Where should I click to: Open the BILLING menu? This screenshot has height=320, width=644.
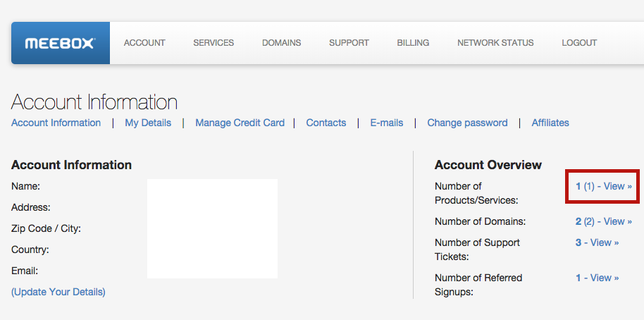pos(413,43)
